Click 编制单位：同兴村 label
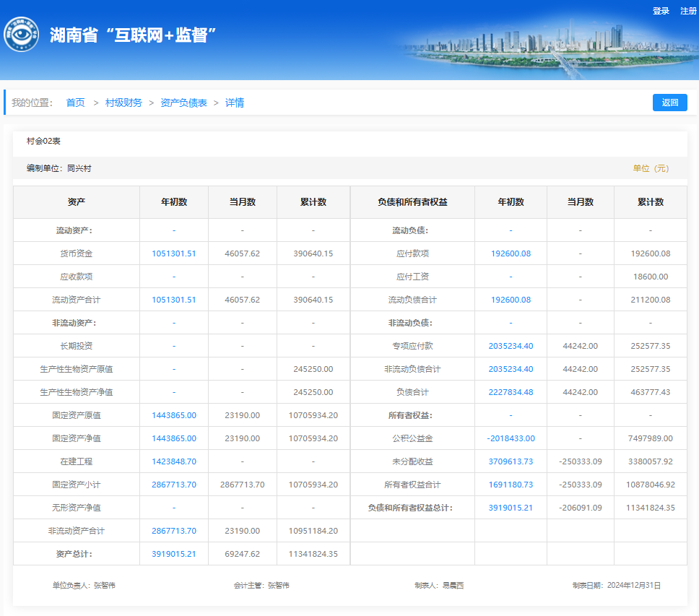 pyautogui.click(x=58, y=168)
